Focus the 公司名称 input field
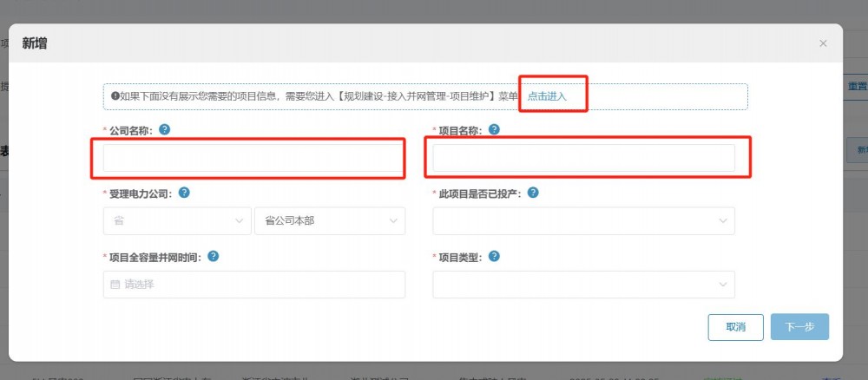Image resolution: width=868 pixels, height=380 pixels. (x=253, y=158)
